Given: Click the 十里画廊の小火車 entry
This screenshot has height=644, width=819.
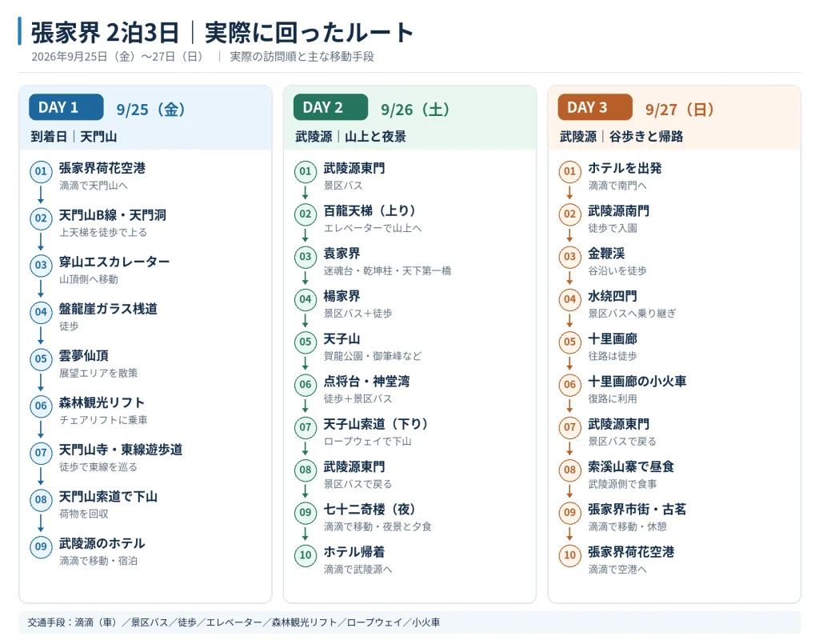Looking at the screenshot, I should coord(637,382).
